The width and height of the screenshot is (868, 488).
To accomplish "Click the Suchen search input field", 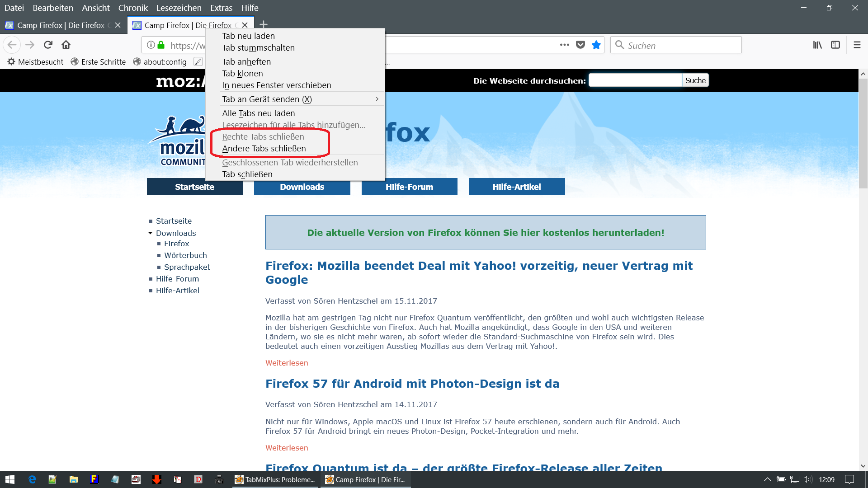I will click(x=676, y=45).
